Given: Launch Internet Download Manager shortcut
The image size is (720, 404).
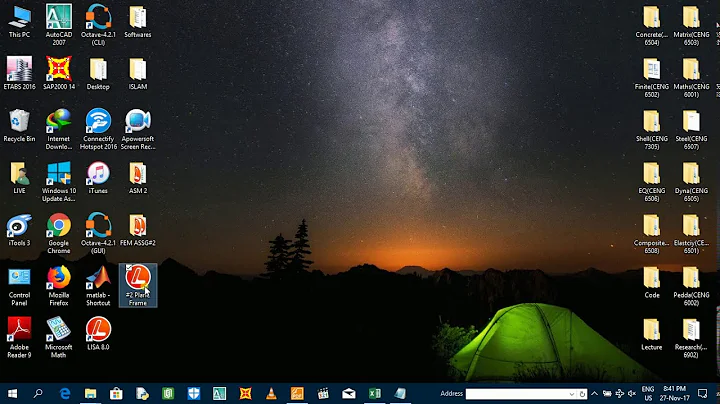Looking at the screenshot, I should tap(59, 129).
